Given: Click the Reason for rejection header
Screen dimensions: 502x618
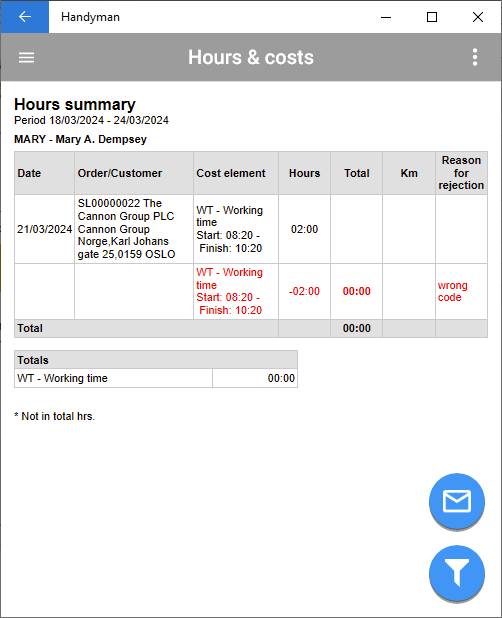Looking at the screenshot, I should coord(461,173).
